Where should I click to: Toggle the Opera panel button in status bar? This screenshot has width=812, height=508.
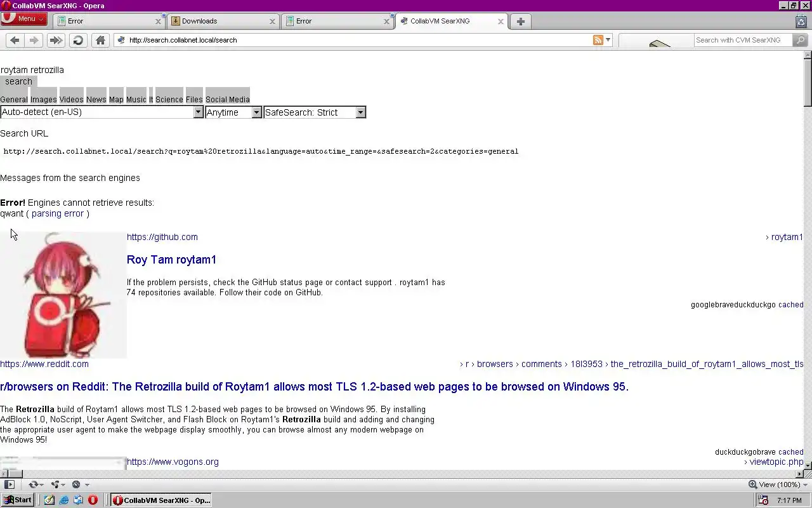pyautogui.click(x=9, y=485)
